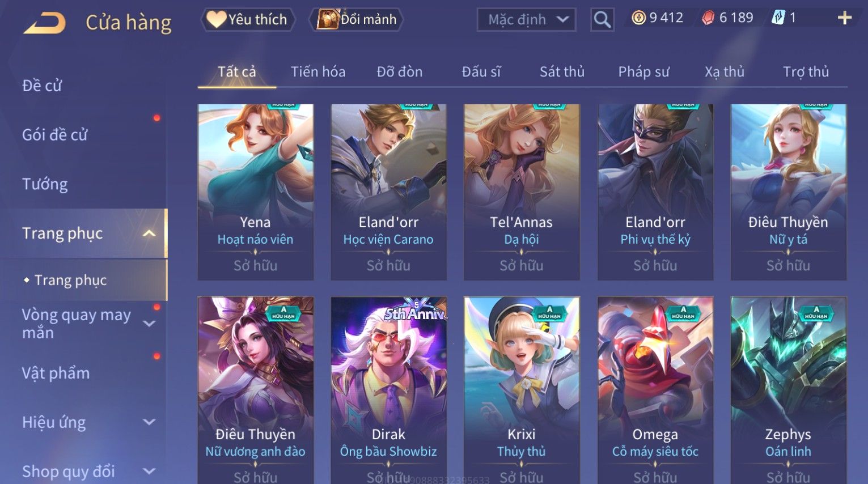The width and height of the screenshot is (868, 484).
Task: Open Tướng in the sidebar
Action: click(45, 184)
